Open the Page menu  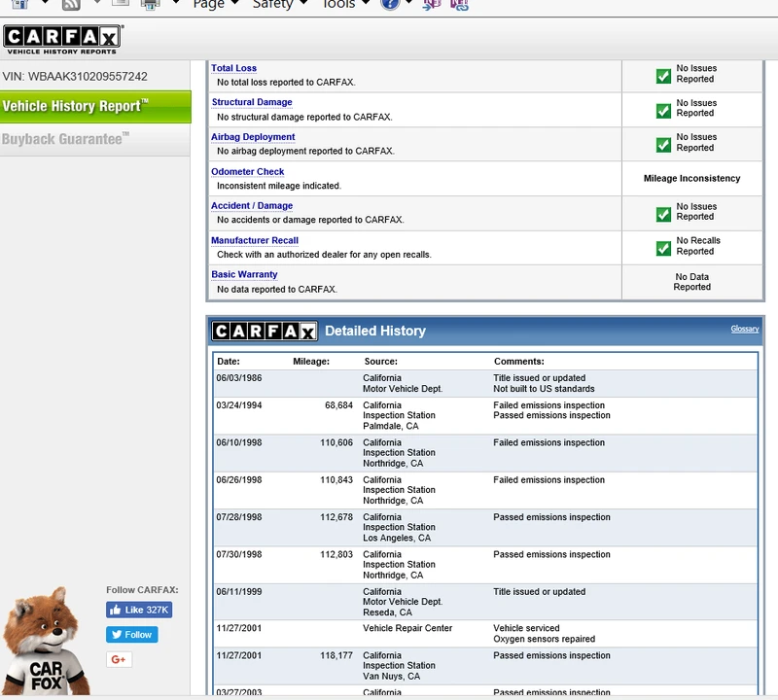click(x=208, y=4)
